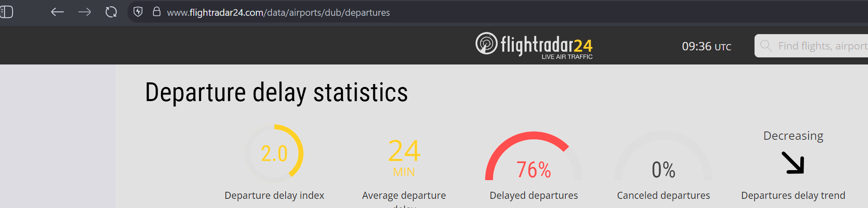
Task: Click the decreasing trend arrow
Action: pyautogui.click(x=793, y=163)
